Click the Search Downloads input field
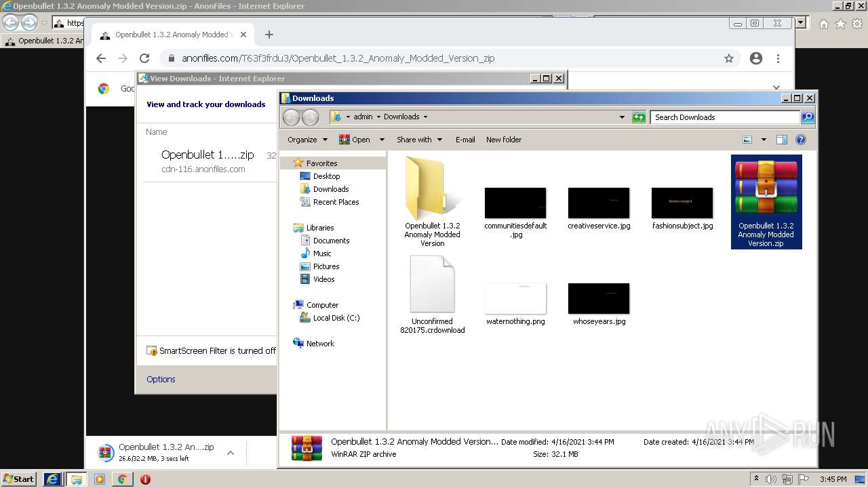 tap(724, 117)
